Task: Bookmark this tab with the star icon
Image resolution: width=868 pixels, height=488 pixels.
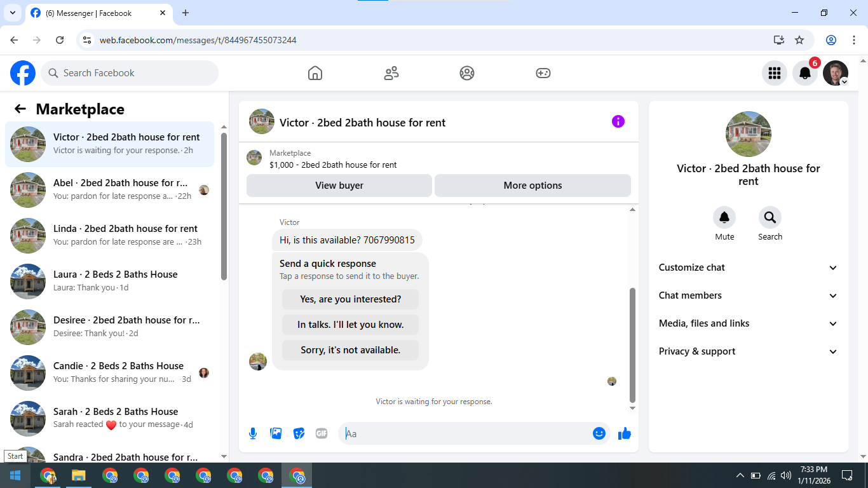Action: (799, 40)
